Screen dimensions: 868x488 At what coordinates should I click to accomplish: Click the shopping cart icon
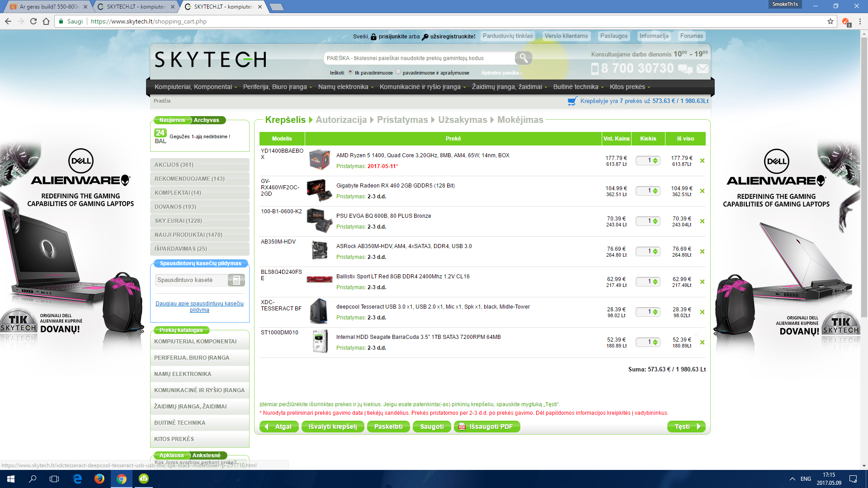572,101
